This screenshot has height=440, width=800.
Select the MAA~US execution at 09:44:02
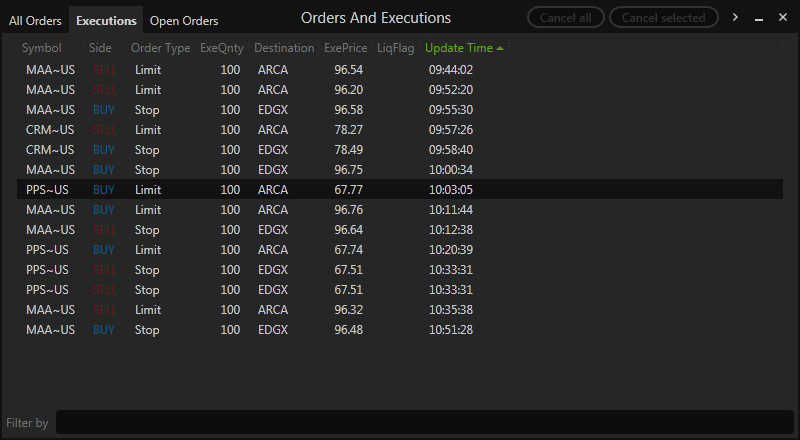click(400, 70)
